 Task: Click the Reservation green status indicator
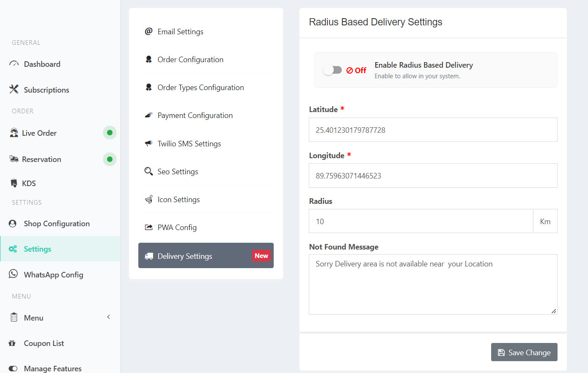(x=110, y=159)
